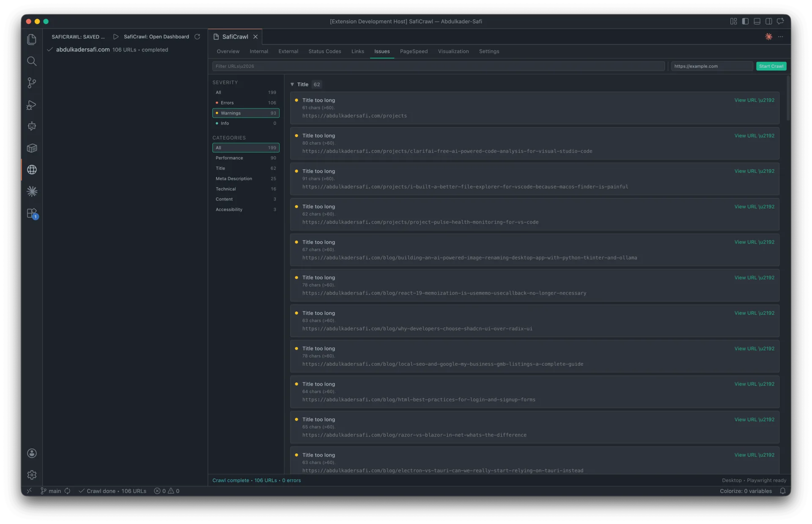
Task: Click the main branch indicator
Action: point(51,491)
